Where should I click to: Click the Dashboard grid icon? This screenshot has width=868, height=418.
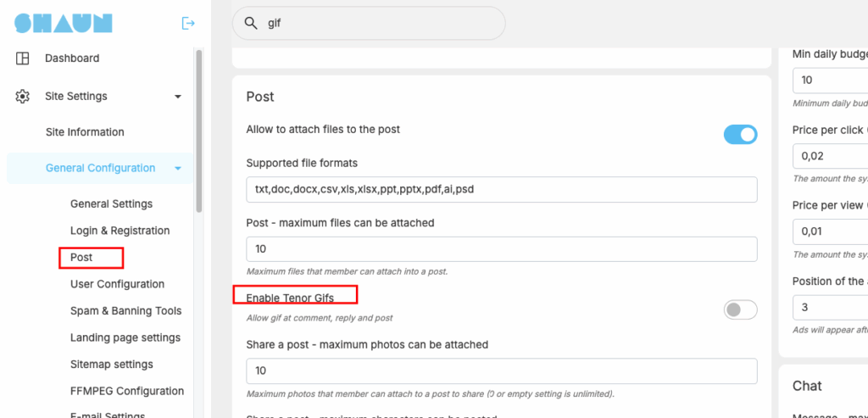point(22,59)
